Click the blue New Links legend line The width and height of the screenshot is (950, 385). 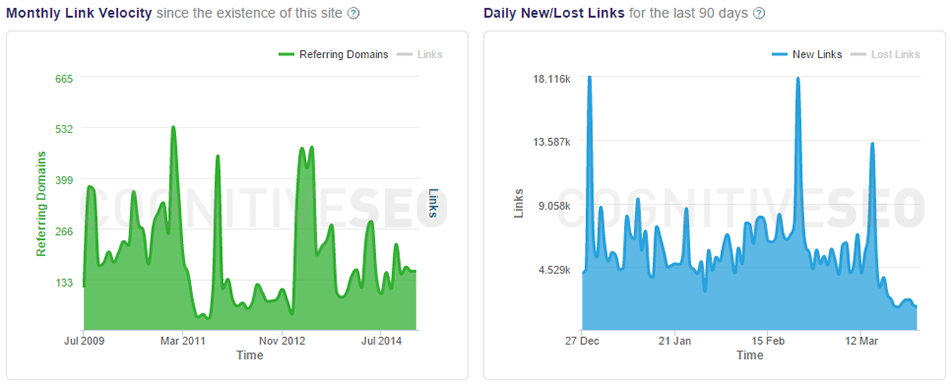[779, 55]
